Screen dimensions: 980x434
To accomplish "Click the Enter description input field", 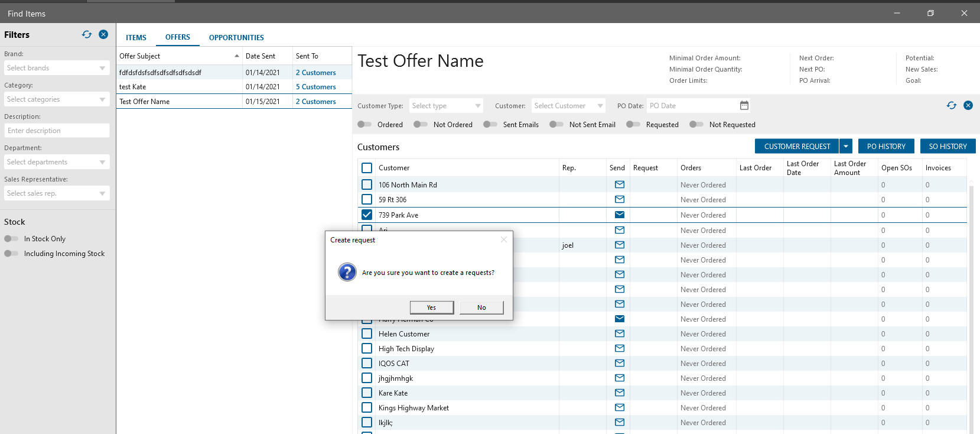I will pyautogui.click(x=57, y=131).
